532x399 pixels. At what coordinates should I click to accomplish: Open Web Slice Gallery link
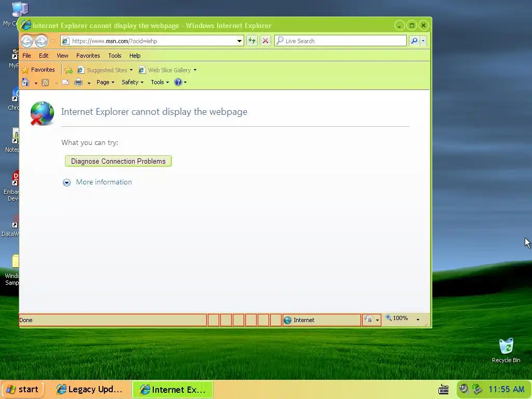point(165,70)
